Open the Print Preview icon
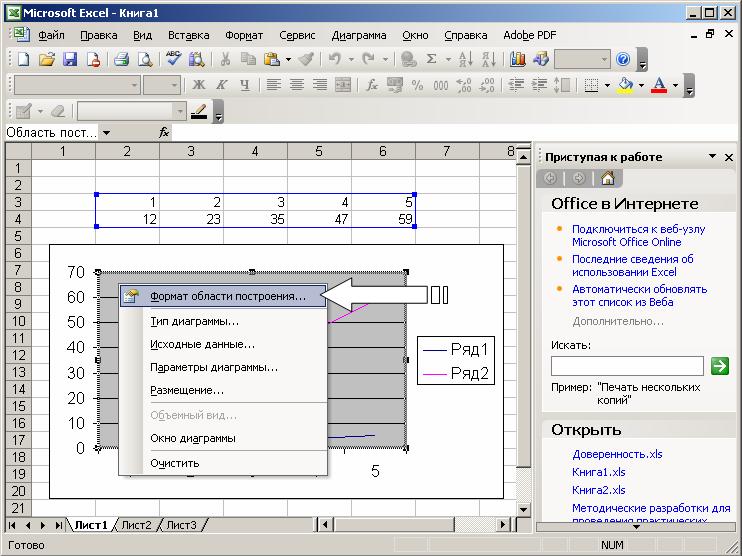 click(145, 59)
